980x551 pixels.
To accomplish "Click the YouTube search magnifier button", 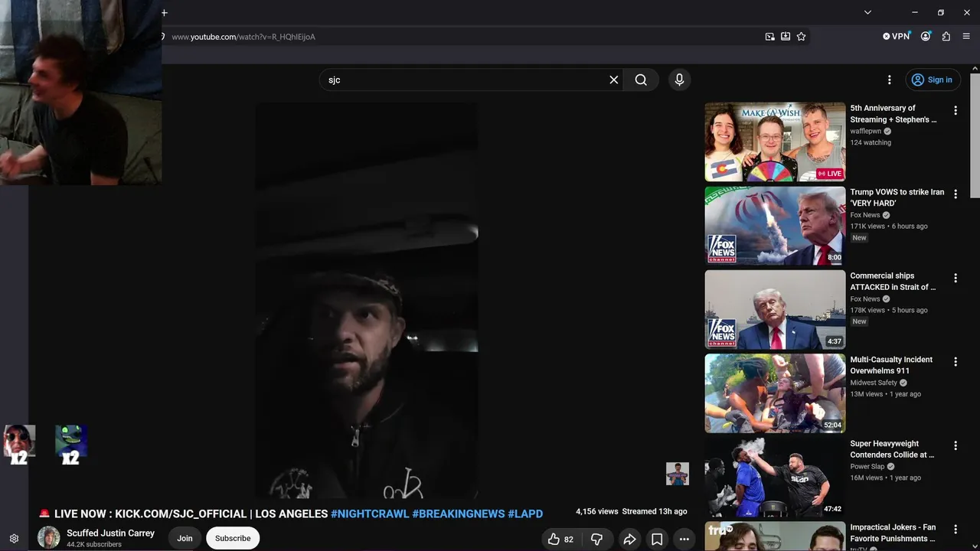I will click(x=641, y=80).
